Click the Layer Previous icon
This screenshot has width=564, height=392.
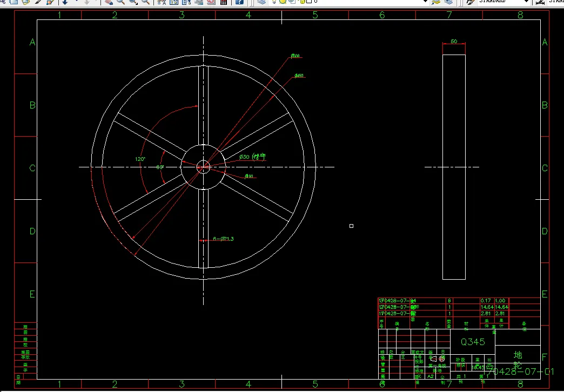(448, 2)
